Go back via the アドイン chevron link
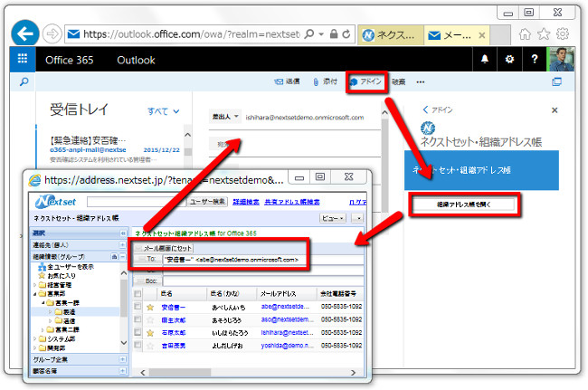Screen dimensions: 588x390 (x=438, y=109)
